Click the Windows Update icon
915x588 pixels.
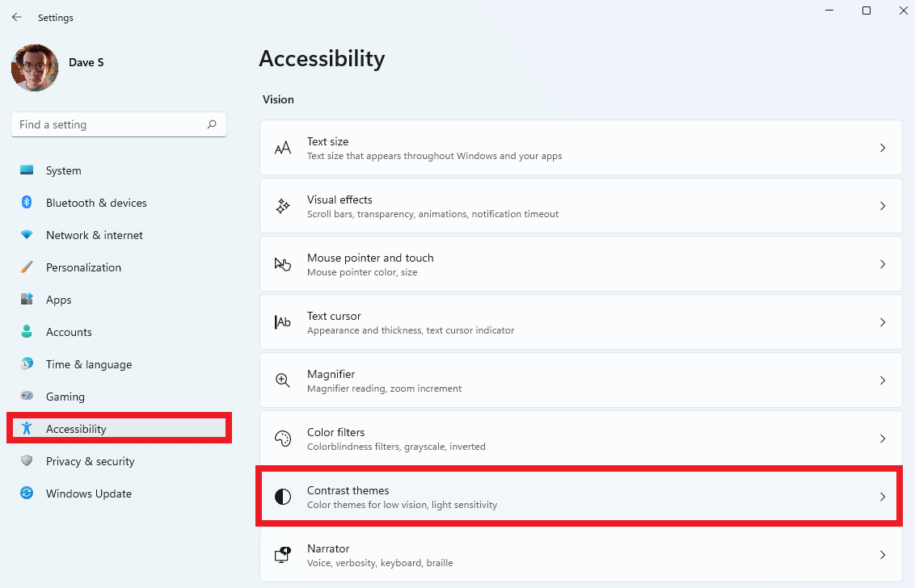(x=27, y=493)
